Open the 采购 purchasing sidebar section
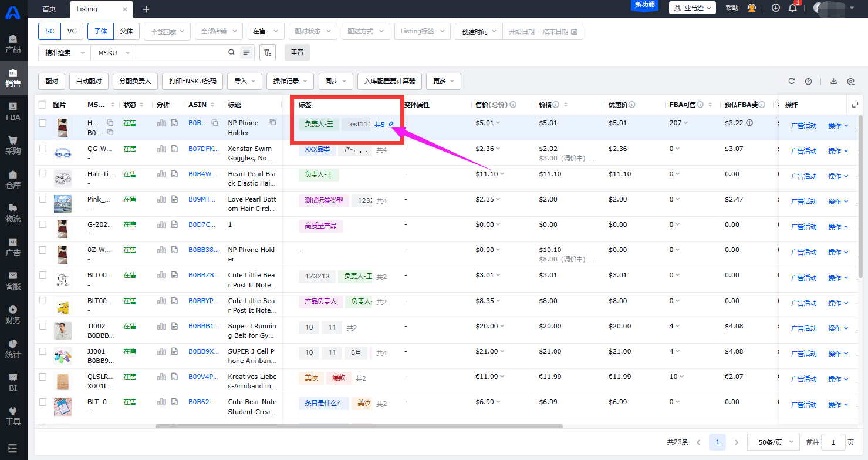The width and height of the screenshot is (868, 460). pyautogui.click(x=13, y=145)
